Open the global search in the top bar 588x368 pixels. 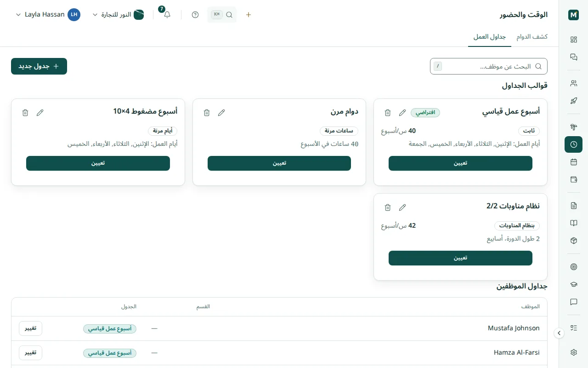pos(222,15)
